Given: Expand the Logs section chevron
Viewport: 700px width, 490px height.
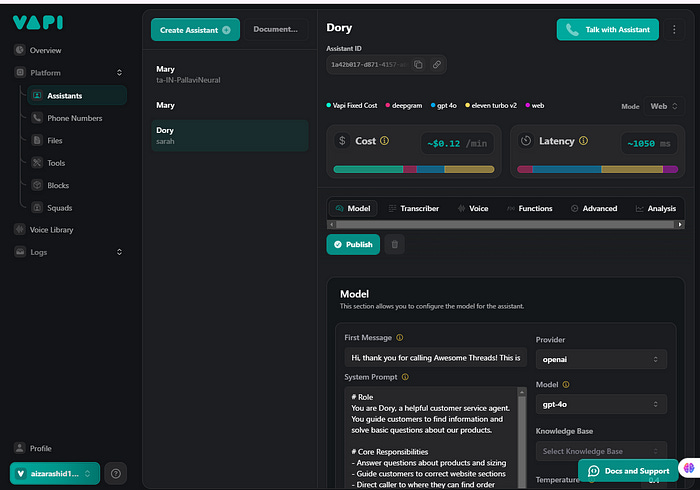Looking at the screenshot, I should pyautogui.click(x=119, y=252).
